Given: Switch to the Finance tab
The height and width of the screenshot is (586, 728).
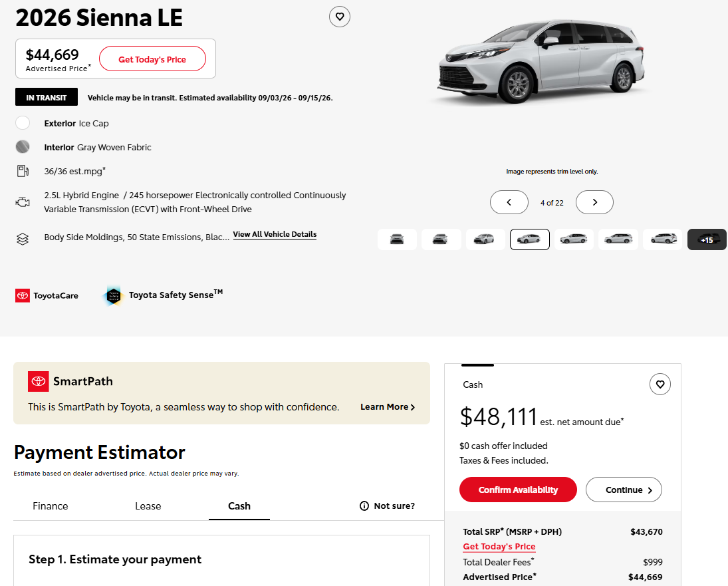Looking at the screenshot, I should tap(50, 506).
